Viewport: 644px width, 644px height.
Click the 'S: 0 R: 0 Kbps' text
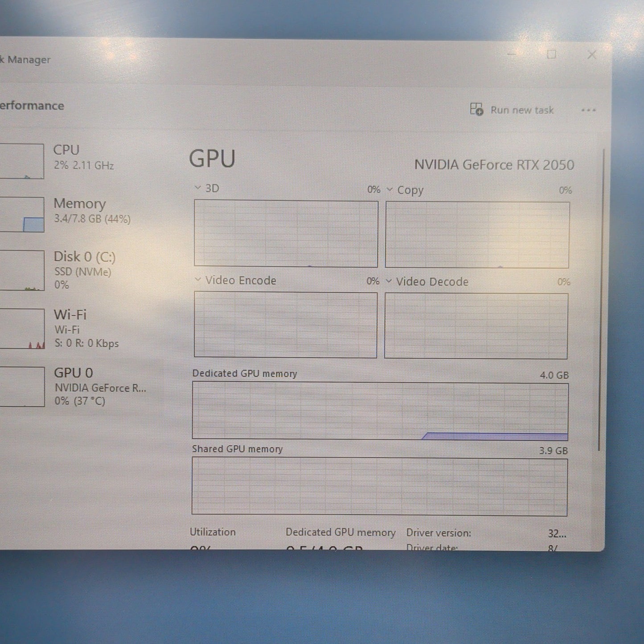pyautogui.click(x=86, y=343)
